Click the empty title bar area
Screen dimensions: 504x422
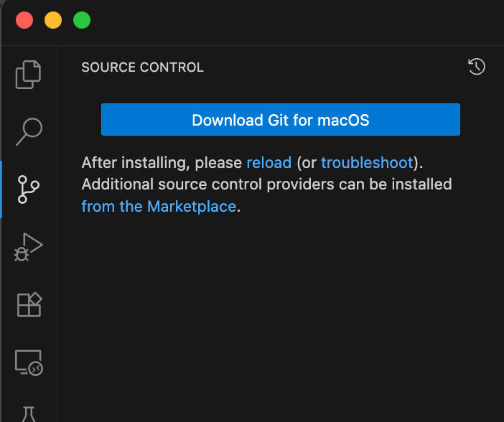[x=287, y=20]
